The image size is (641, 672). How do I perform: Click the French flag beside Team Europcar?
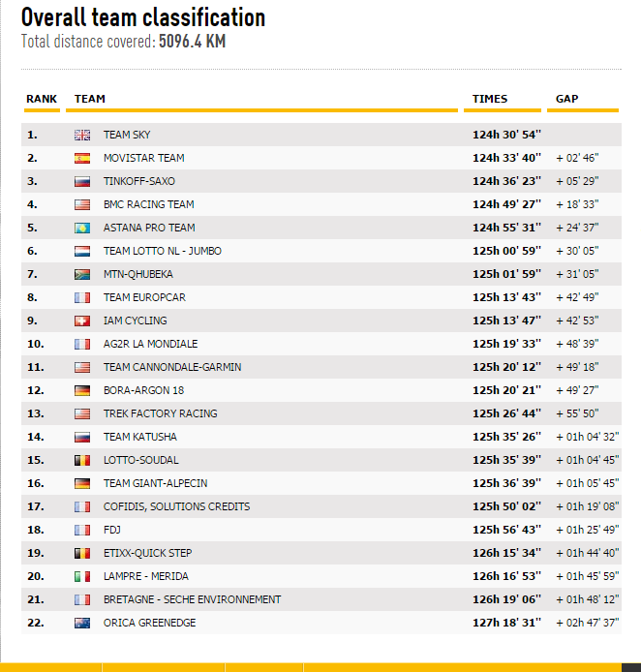pyautogui.click(x=82, y=297)
